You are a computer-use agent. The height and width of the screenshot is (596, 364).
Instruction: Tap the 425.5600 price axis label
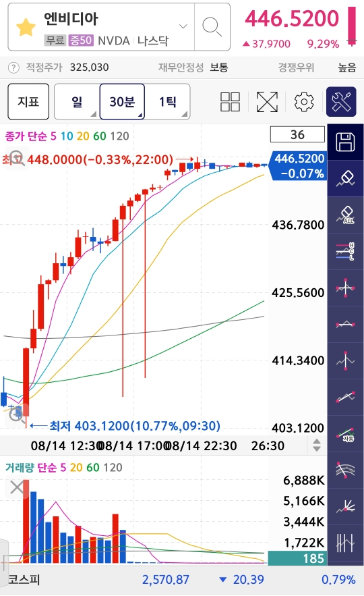click(x=298, y=293)
